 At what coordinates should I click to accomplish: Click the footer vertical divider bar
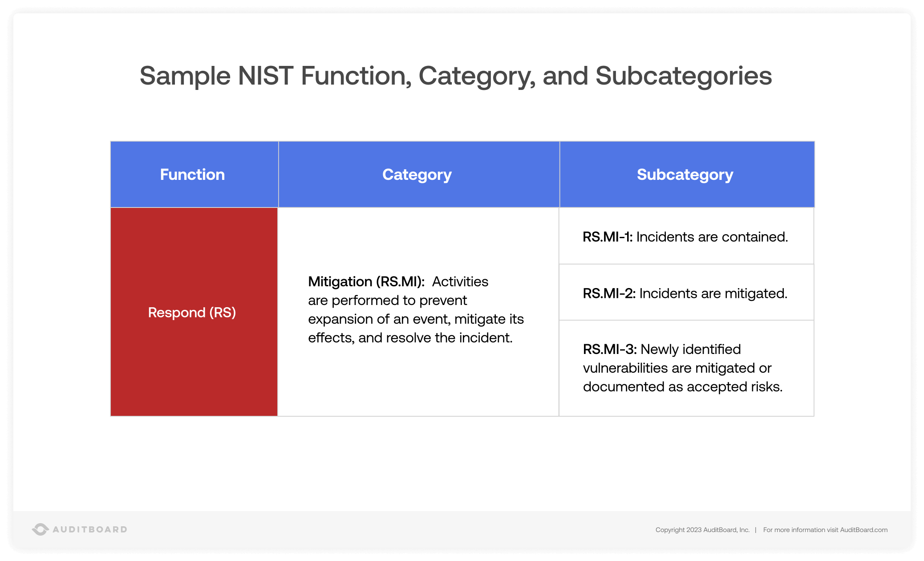coord(756,530)
